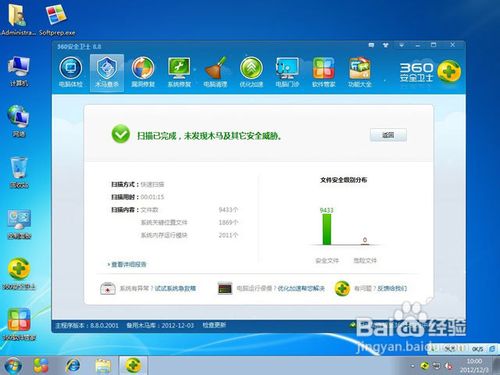Open the colorful 360 taskbar shortcut

click(41, 365)
